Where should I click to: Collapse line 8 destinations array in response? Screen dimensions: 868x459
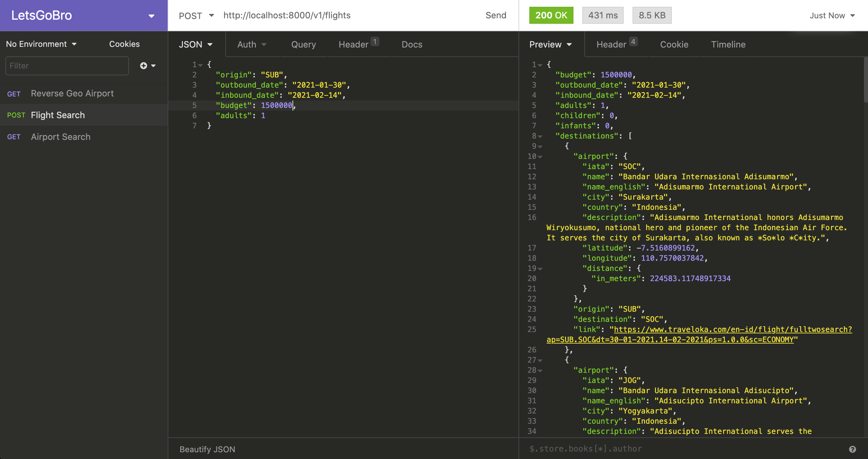tap(540, 136)
